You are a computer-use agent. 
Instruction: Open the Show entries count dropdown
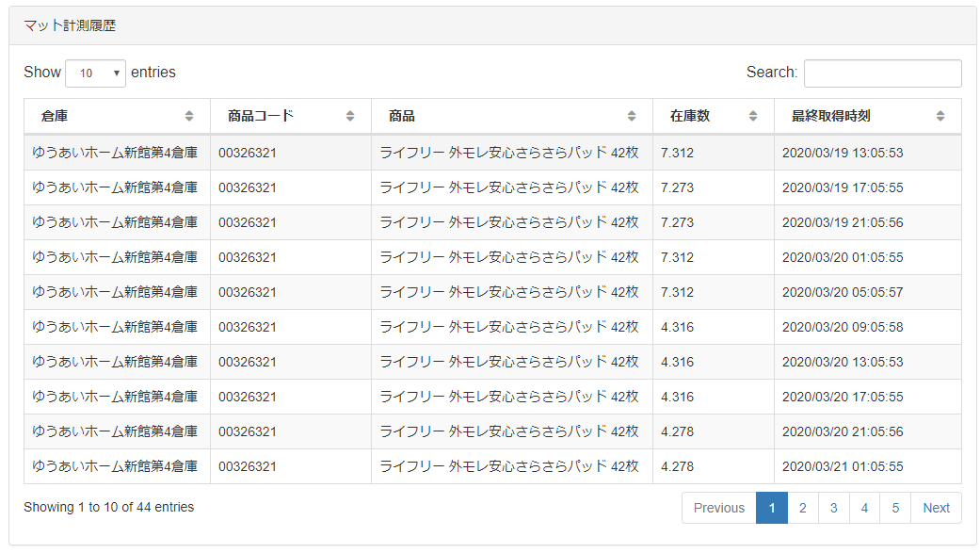click(x=96, y=73)
